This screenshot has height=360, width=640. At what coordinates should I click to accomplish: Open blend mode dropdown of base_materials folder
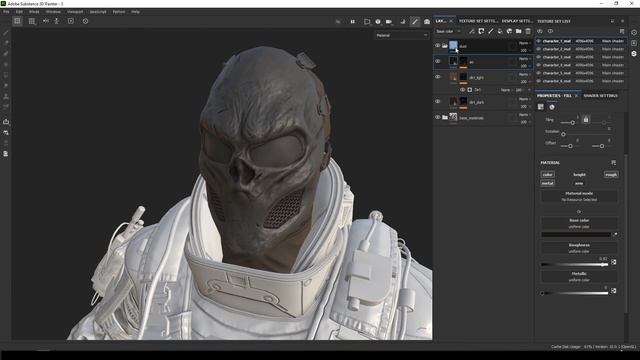coord(524,115)
